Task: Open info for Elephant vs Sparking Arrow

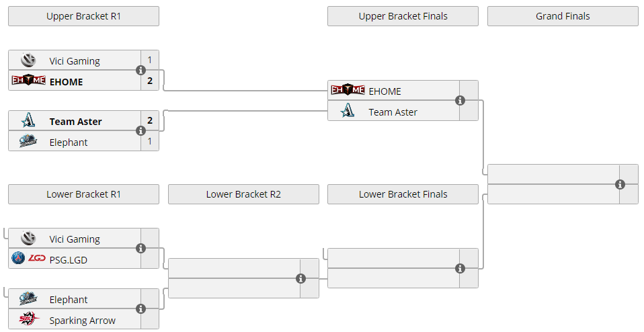Action: [140, 309]
